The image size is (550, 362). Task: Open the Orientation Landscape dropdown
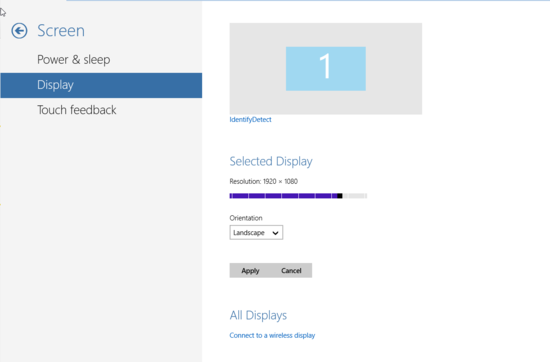pyautogui.click(x=256, y=233)
